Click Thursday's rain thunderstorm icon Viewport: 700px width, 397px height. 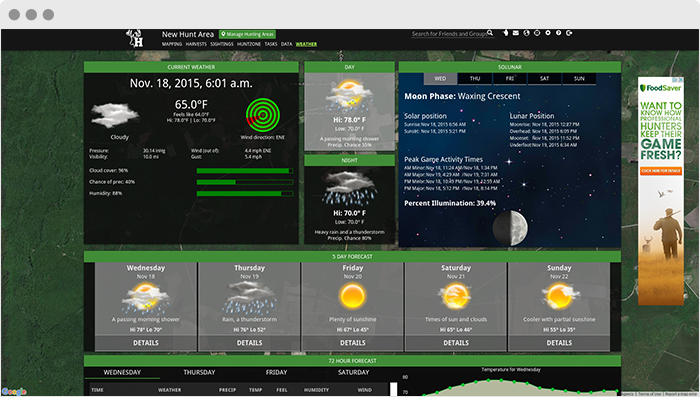pos(250,298)
